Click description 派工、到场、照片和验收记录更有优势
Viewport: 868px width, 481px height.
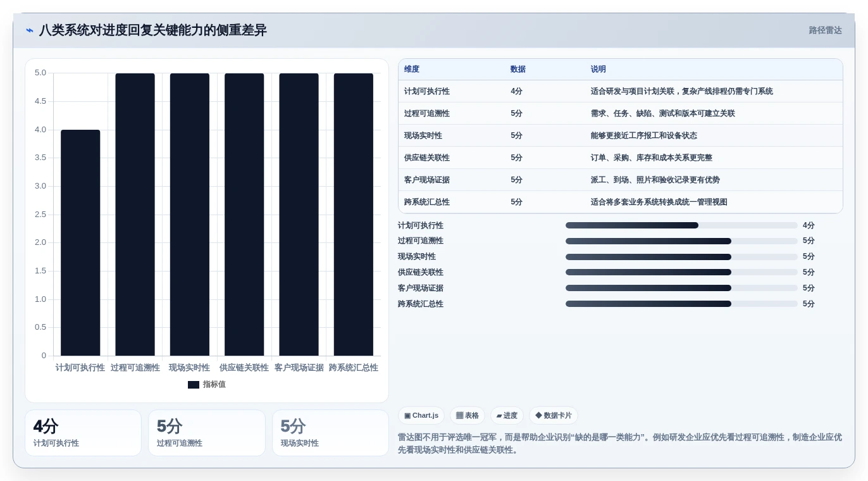coord(655,180)
